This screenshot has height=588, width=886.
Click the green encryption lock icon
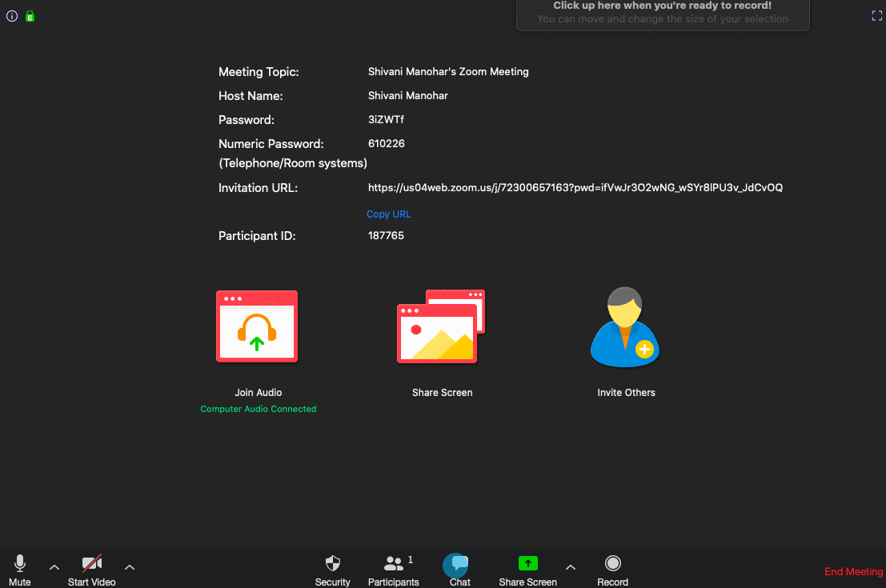click(30, 16)
